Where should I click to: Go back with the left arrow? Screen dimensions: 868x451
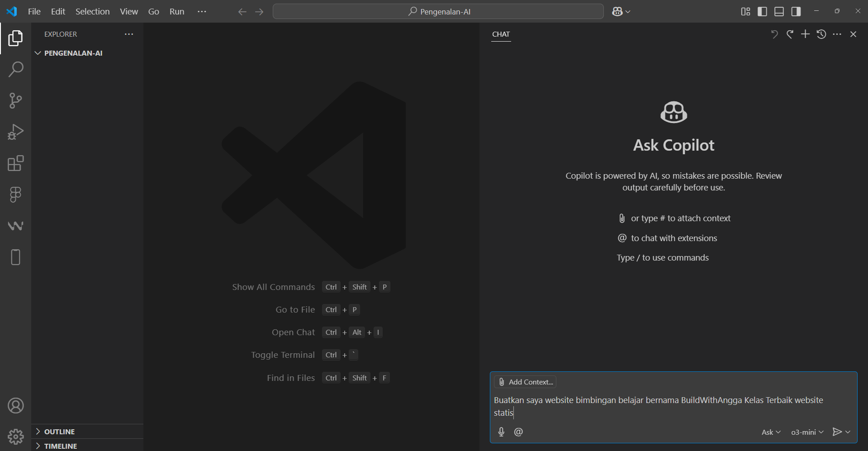(242, 12)
